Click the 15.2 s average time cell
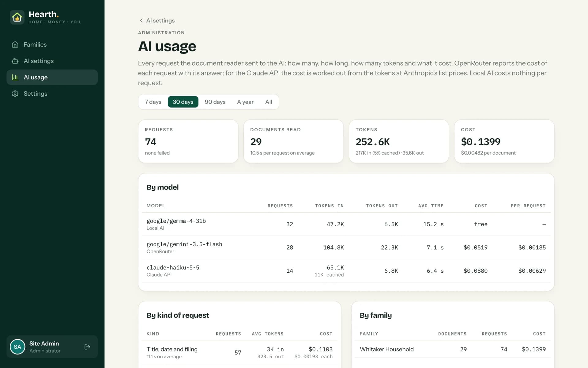Viewport: 588px width, 368px height. 433,224
